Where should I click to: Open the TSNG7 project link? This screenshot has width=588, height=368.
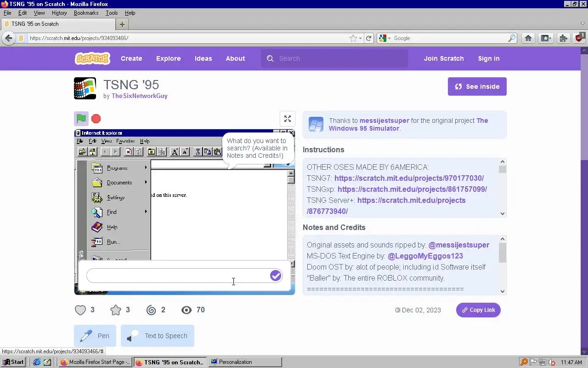pyautogui.click(x=409, y=178)
